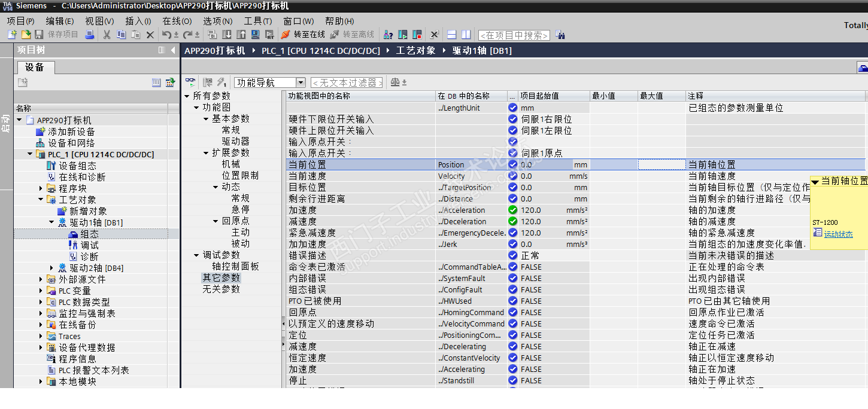868x409 pixels.
Task: Open 项目(P) menu
Action: (21, 21)
